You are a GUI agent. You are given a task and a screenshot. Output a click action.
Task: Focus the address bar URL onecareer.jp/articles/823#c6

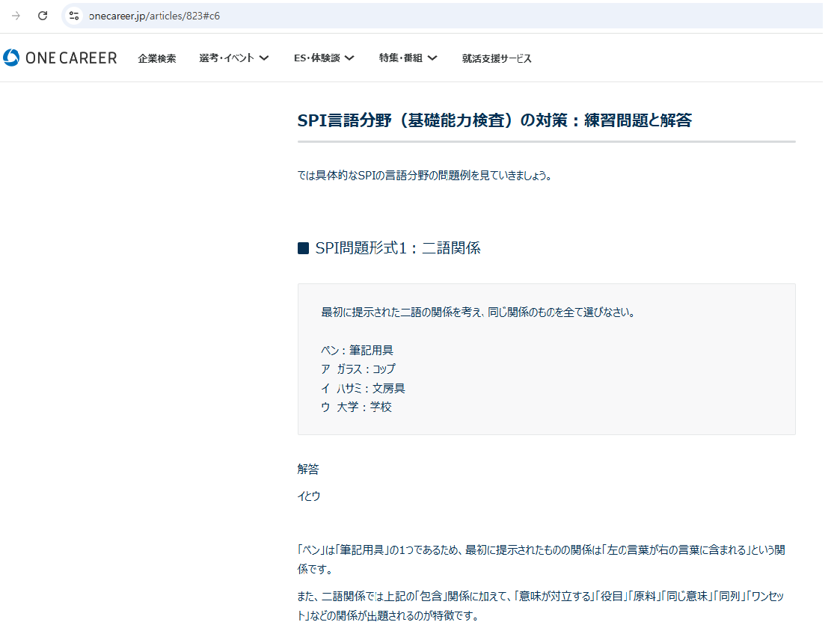pyautogui.click(x=154, y=16)
